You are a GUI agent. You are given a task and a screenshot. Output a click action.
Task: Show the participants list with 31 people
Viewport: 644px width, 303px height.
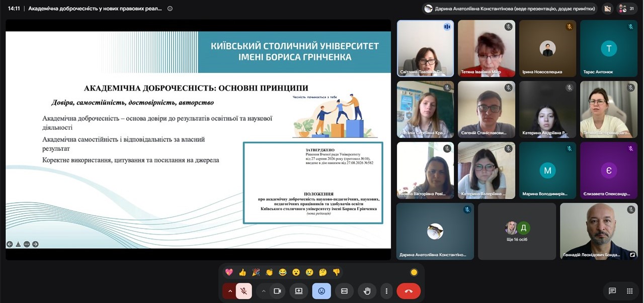click(x=626, y=9)
